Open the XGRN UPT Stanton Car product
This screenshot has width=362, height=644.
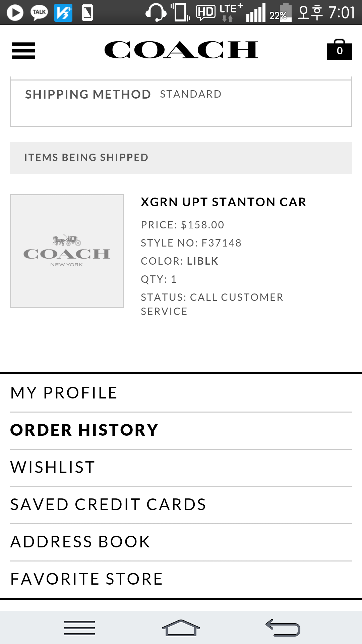click(223, 202)
